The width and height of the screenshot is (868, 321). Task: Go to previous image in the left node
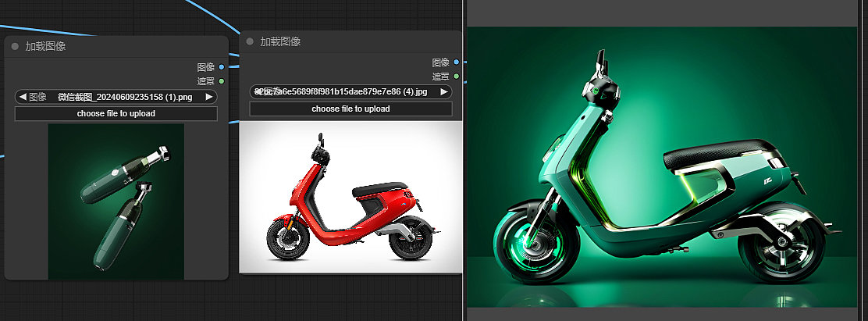23,97
